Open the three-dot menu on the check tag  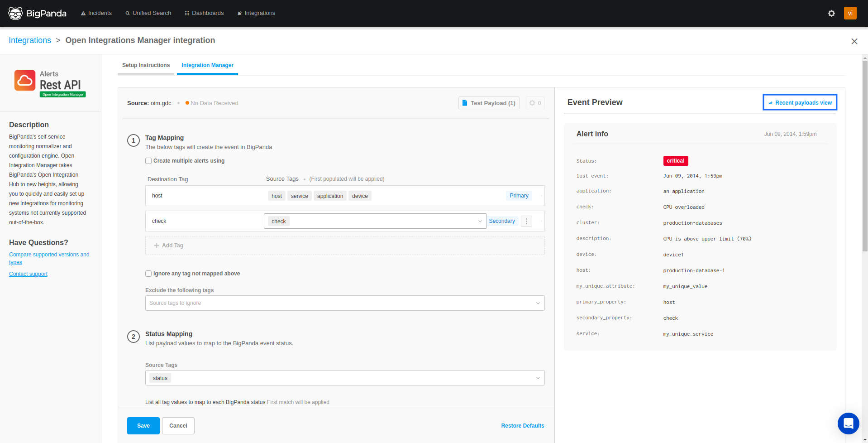(x=526, y=221)
